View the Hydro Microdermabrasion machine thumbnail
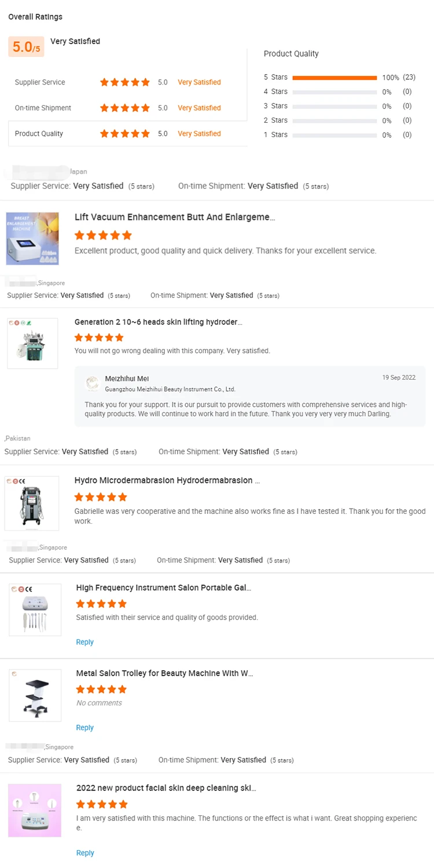 click(32, 503)
